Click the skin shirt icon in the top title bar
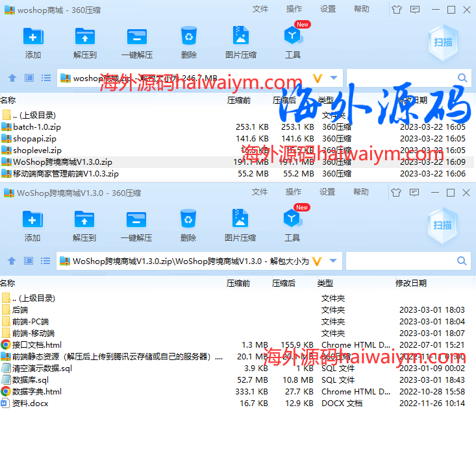 [x=397, y=9]
